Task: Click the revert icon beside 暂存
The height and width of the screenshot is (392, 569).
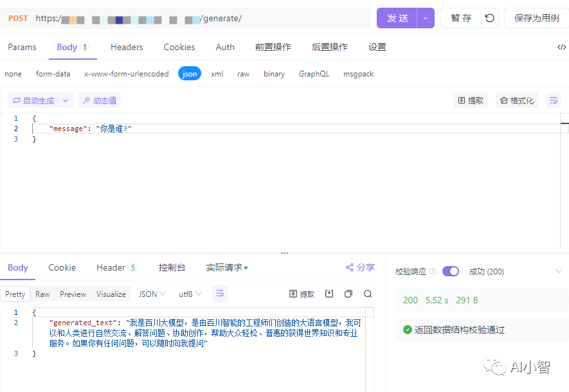Action: coord(490,18)
